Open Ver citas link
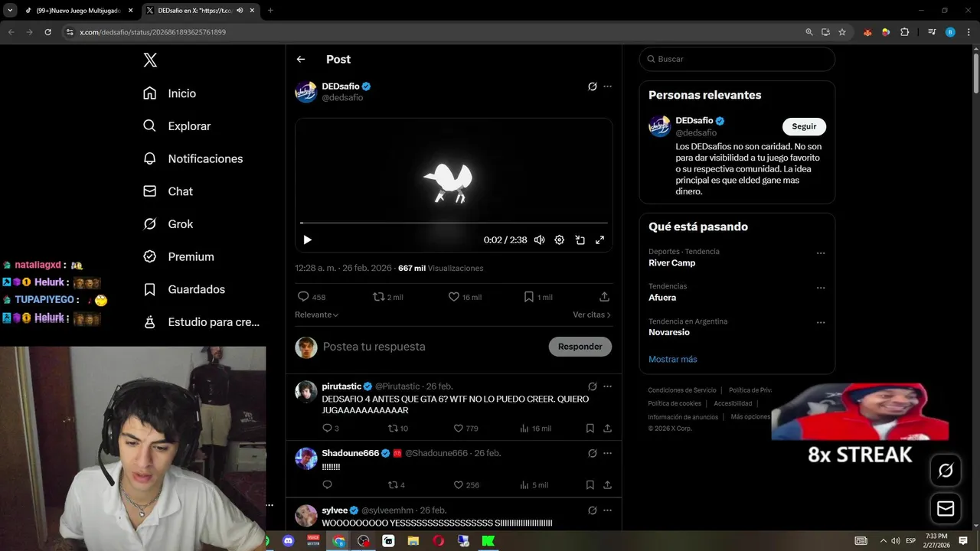The image size is (980, 551). [592, 315]
